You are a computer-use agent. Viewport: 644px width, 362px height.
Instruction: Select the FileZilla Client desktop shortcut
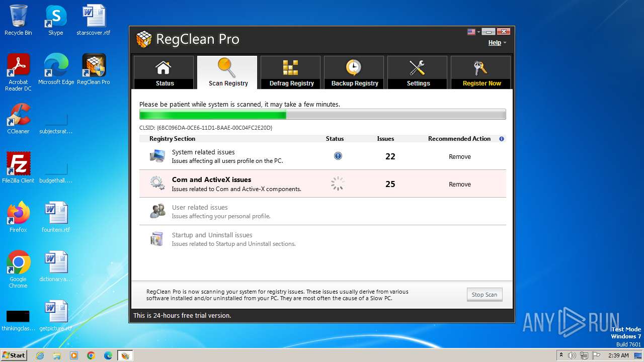pyautogui.click(x=18, y=168)
